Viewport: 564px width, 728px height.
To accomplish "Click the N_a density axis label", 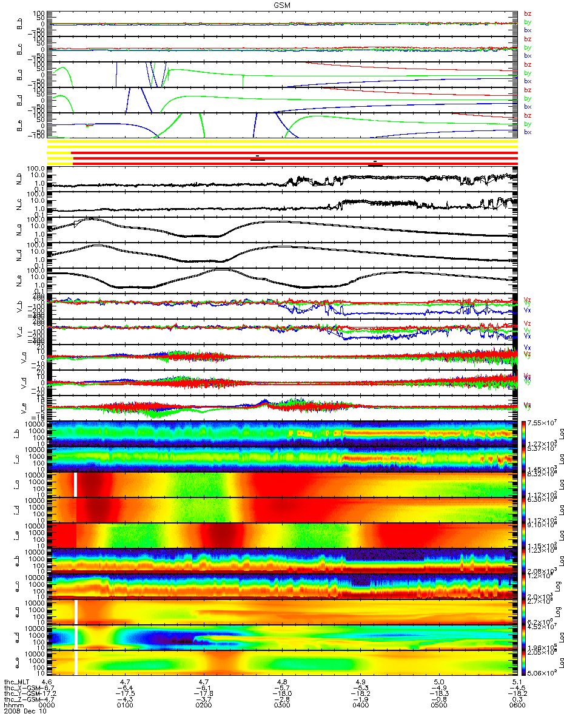I will [x=20, y=231].
